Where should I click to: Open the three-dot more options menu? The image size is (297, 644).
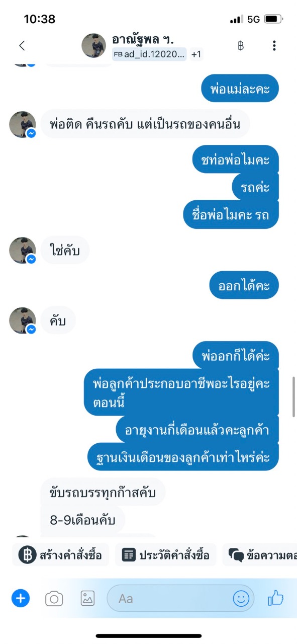tap(274, 46)
